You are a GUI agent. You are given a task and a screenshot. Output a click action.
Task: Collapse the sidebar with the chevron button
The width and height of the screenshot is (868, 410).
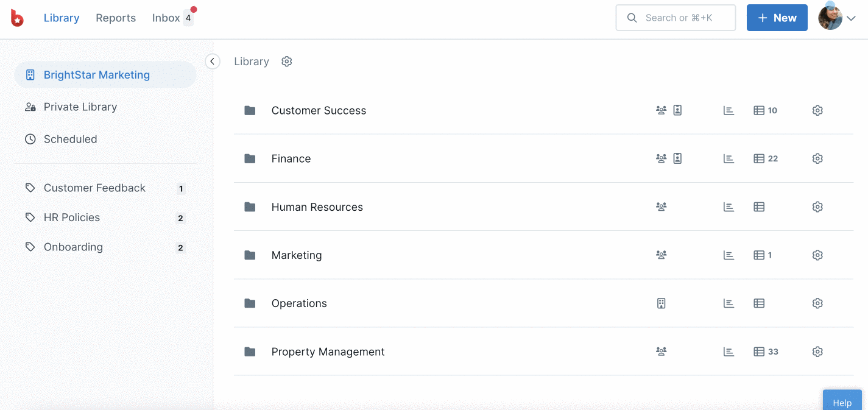point(213,62)
